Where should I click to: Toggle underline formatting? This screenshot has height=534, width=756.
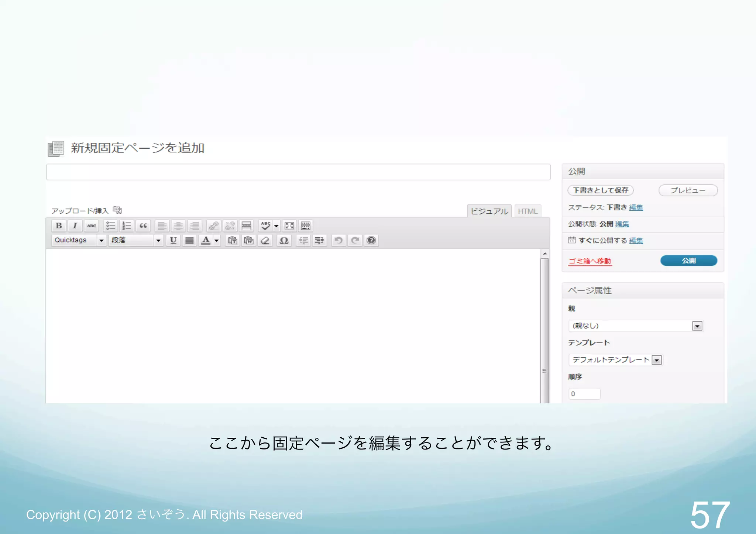(173, 240)
